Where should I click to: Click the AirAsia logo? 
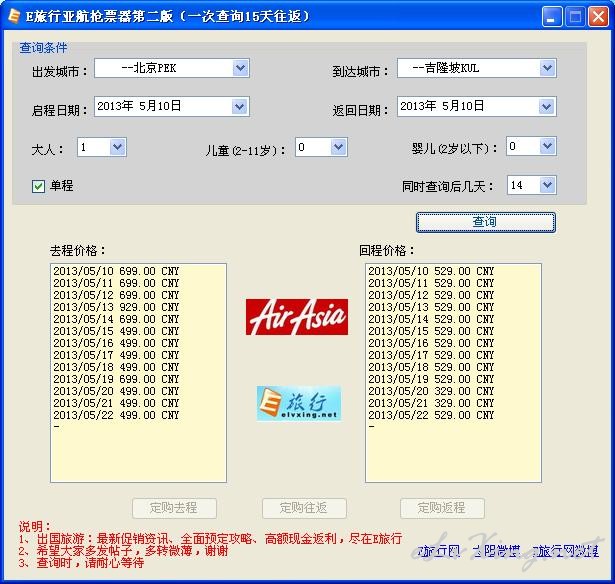pyautogui.click(x=297, y=317)
